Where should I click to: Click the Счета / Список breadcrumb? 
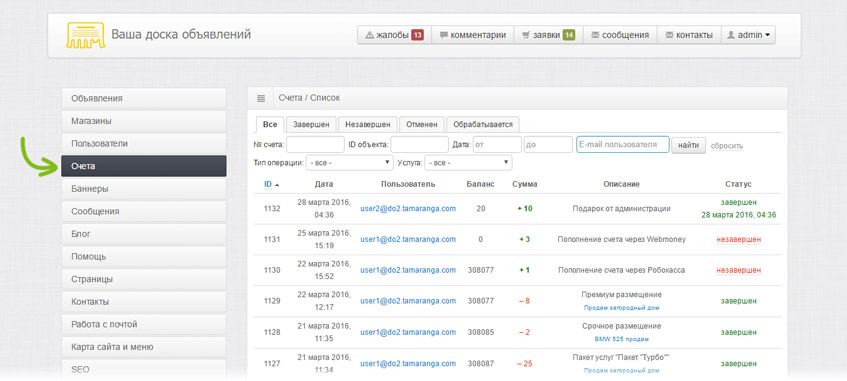pyautogui.click(x=309, y=98)
